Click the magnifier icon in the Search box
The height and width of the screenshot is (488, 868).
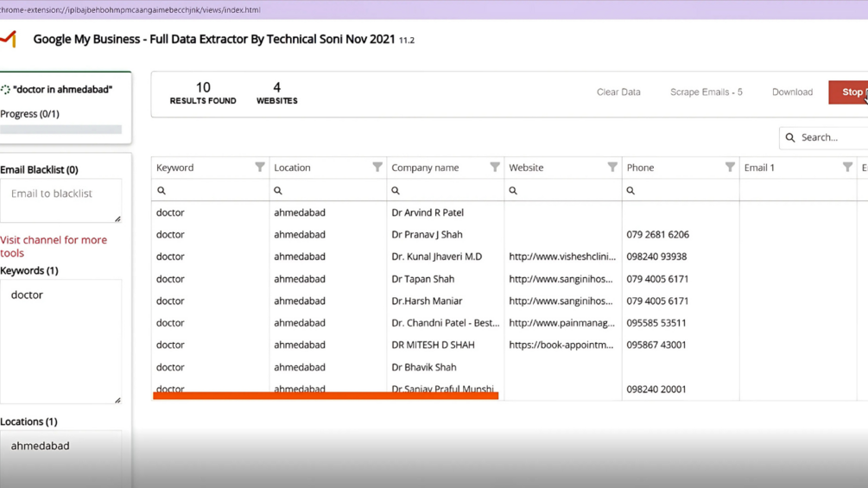tap(790, 137)
